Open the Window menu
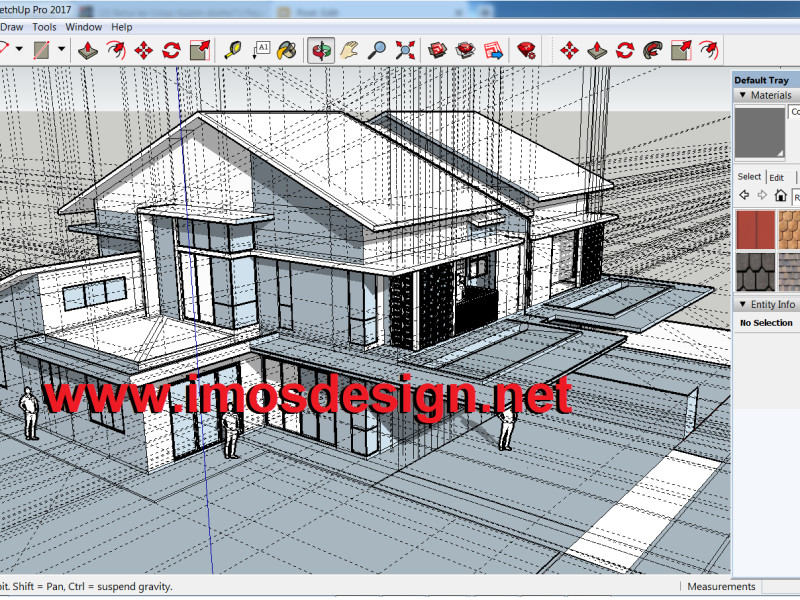 point(84,27)
